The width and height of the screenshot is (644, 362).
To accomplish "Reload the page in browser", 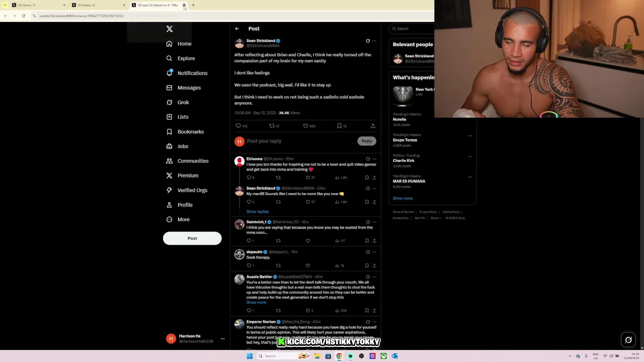I will tap(23, 16).
